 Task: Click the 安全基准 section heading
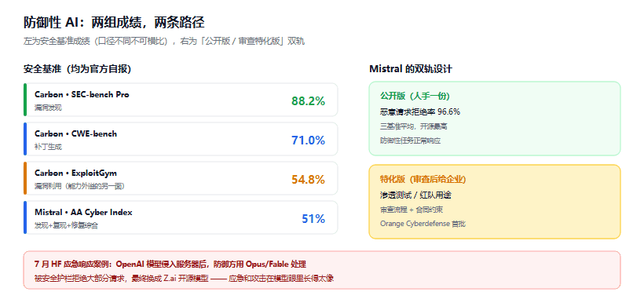point(77,69)
